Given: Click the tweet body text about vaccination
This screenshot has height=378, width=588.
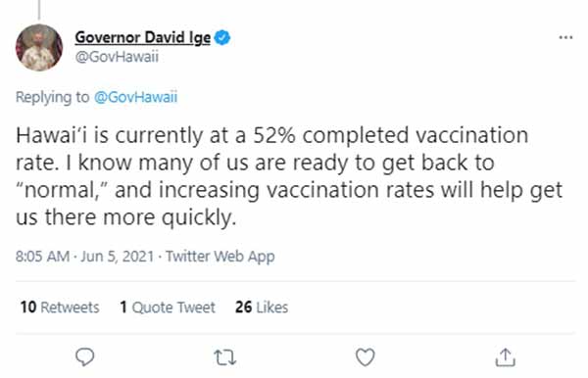Looking at the screenshot, I should pyautogui.click(x=289, y=176).
